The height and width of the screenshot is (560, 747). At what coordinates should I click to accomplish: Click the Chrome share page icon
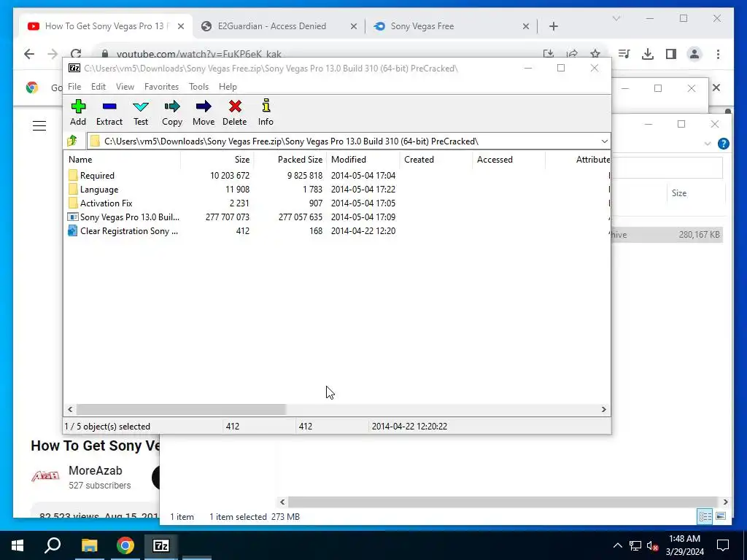point(572,54)
